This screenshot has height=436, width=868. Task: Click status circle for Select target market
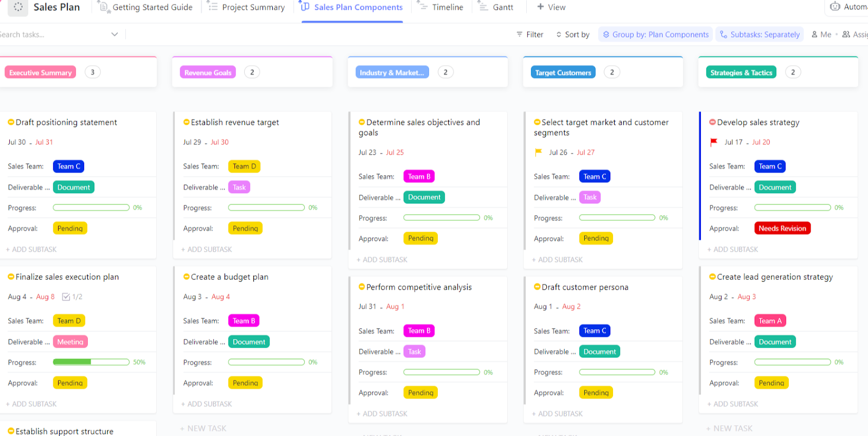tap(537, 123)
